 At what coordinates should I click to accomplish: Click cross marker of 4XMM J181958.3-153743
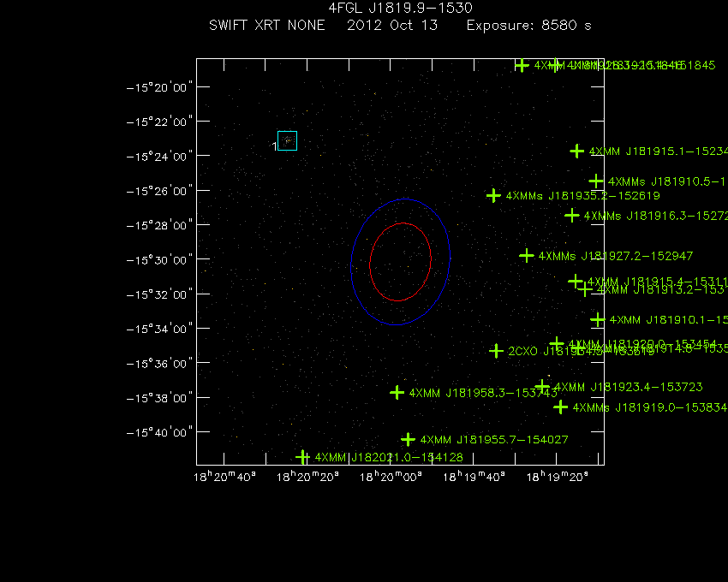(397, 393)
